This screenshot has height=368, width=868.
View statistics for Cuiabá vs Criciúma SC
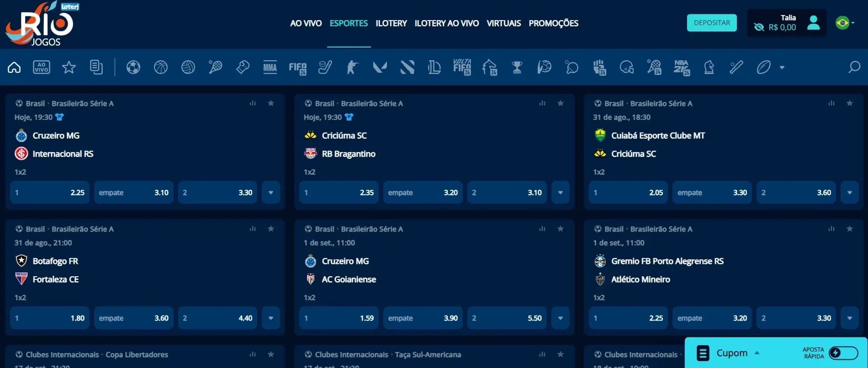point(831,103)
